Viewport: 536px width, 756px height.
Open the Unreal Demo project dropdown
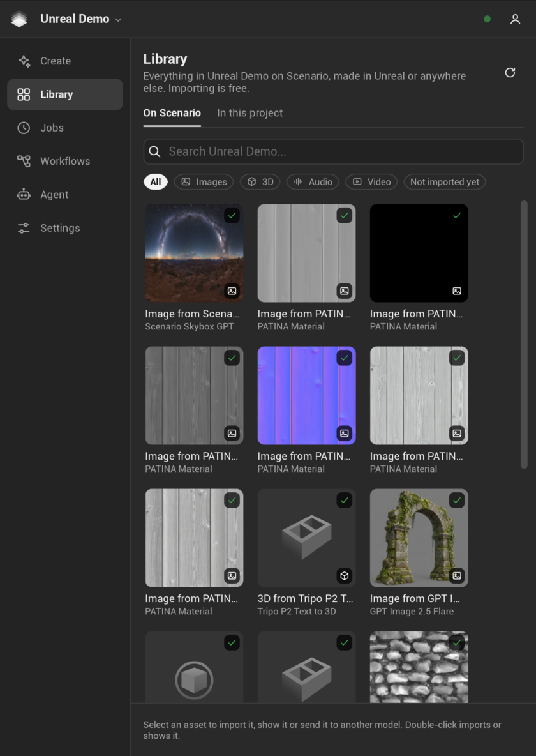[81, 19]
